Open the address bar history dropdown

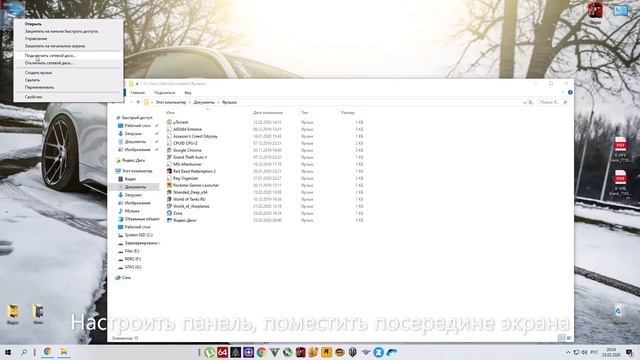pyautogui.click(x=524, y=102)
